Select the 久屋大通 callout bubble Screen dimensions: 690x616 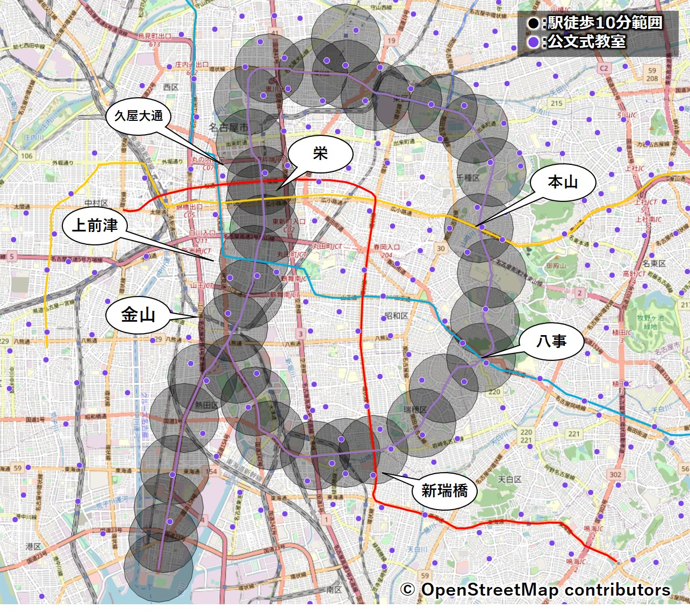click(138, 116)
